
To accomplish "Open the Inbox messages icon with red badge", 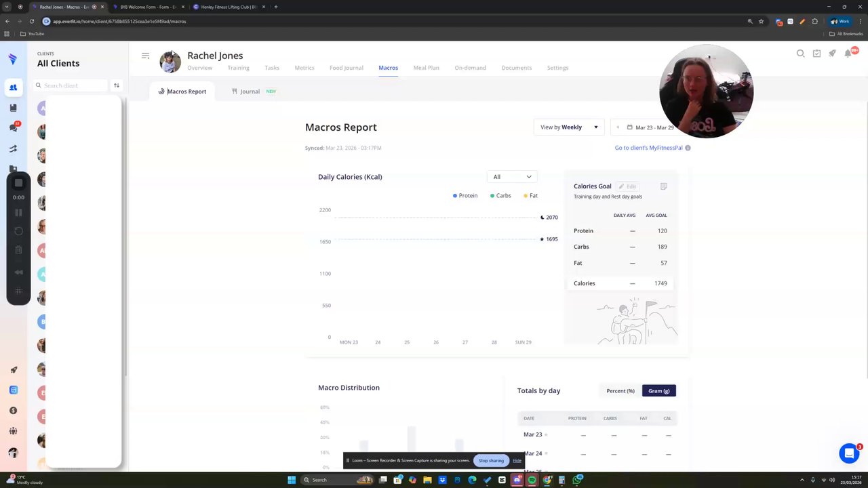I will point(13,127).
